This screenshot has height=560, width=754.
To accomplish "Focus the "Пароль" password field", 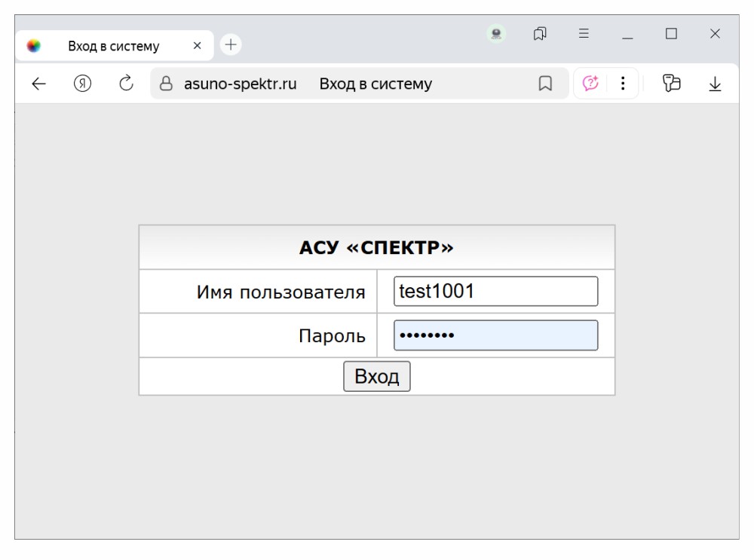I will point(495,335).
